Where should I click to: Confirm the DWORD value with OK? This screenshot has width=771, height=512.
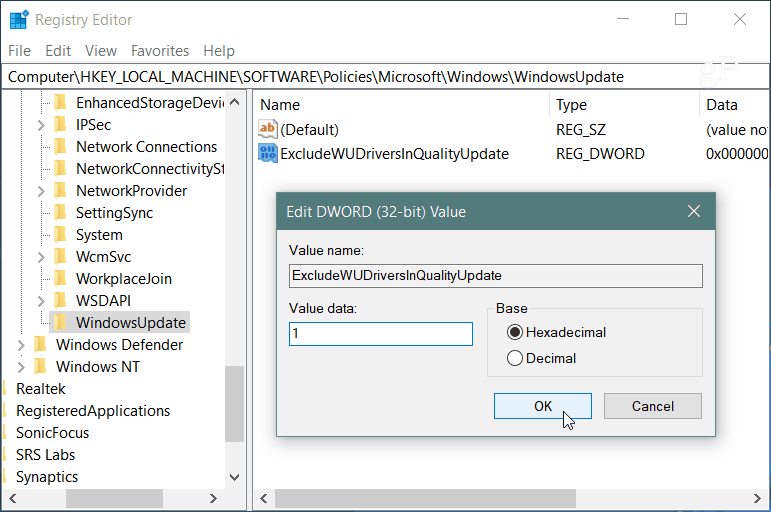(x=543, y=406)
